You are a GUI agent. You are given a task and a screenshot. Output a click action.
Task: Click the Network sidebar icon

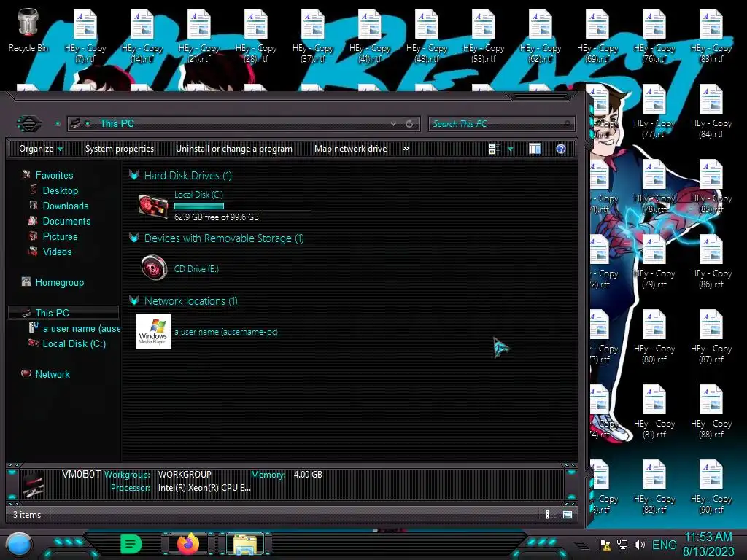point(26,373)
